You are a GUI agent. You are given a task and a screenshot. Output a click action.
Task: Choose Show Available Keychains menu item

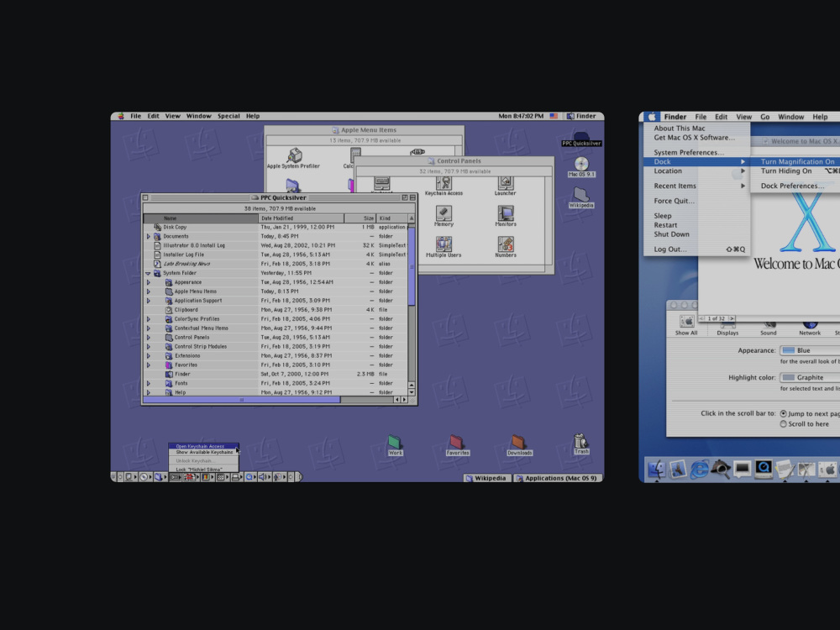pos(203,452)
